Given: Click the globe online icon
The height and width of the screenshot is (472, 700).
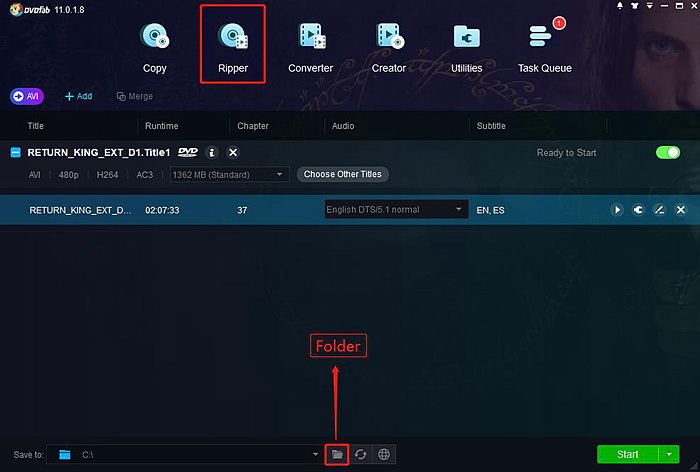Looking at the screenshot, I should coord(384,455).
